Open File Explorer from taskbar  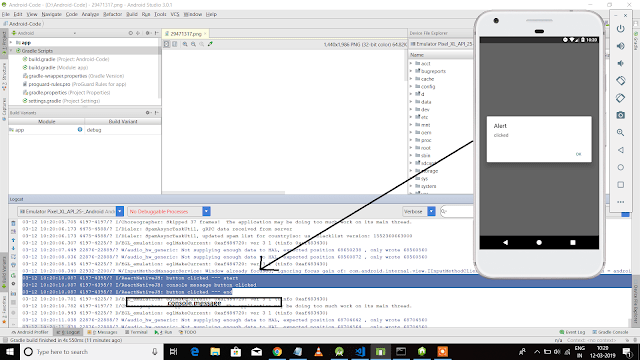click(215, 351)
